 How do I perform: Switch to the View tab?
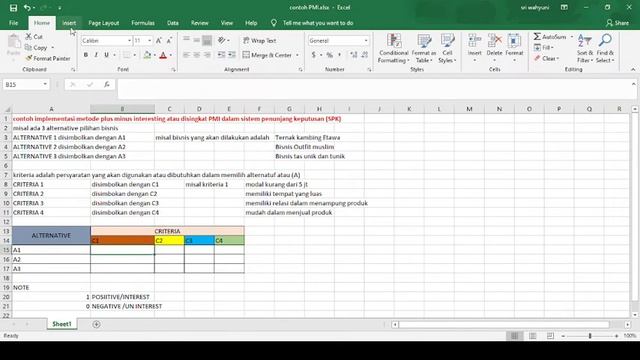point(227,23)
